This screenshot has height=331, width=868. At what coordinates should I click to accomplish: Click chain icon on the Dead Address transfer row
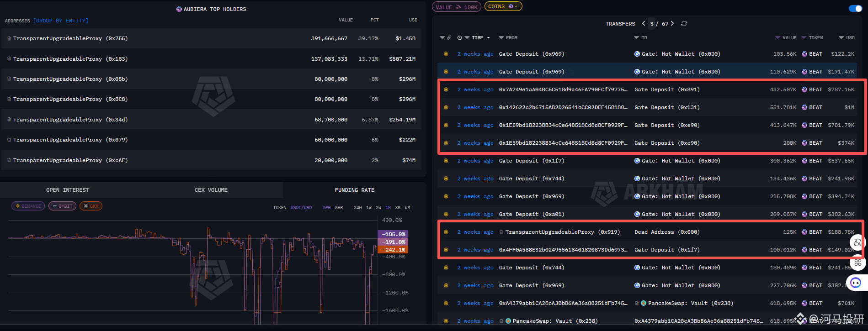[x=446, y=232]
